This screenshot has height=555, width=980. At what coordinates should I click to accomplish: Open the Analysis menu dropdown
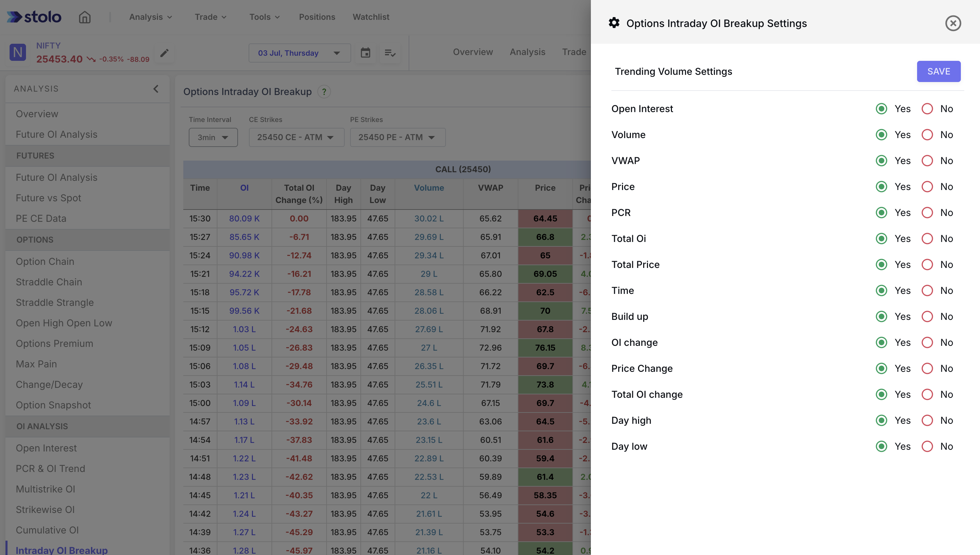(x=150, y=17)
